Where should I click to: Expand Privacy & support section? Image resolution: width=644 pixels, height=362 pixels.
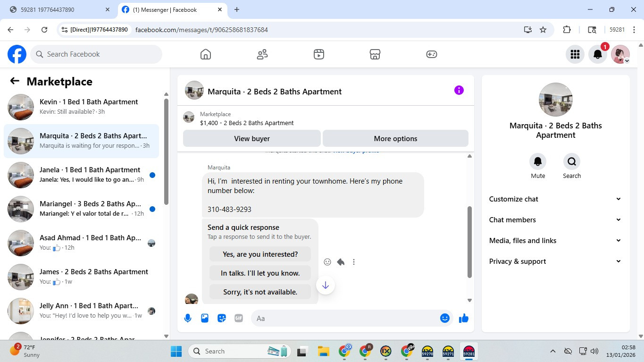pyautogui.click(x=556, y=261)
